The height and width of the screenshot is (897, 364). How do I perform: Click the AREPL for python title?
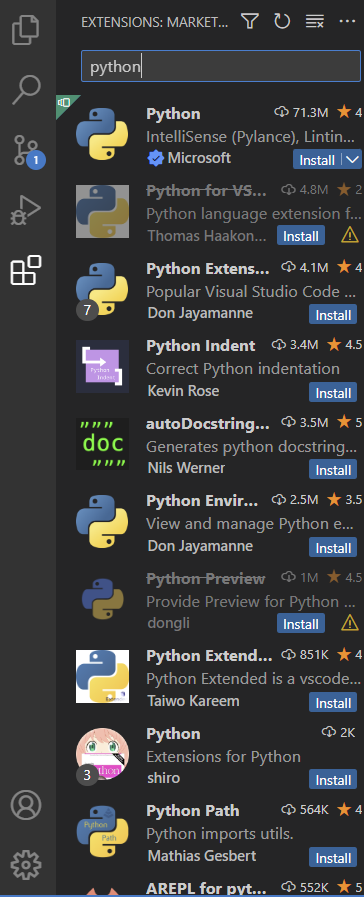(208, 888)
